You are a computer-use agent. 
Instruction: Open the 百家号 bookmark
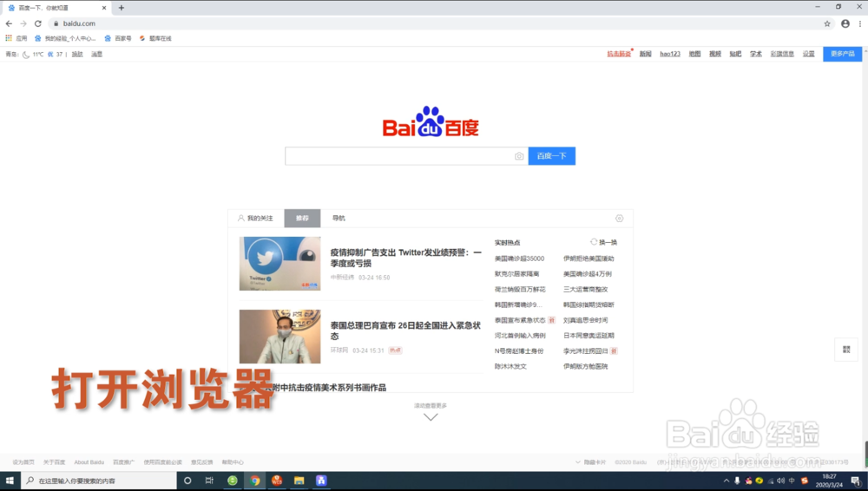(118, 38)
